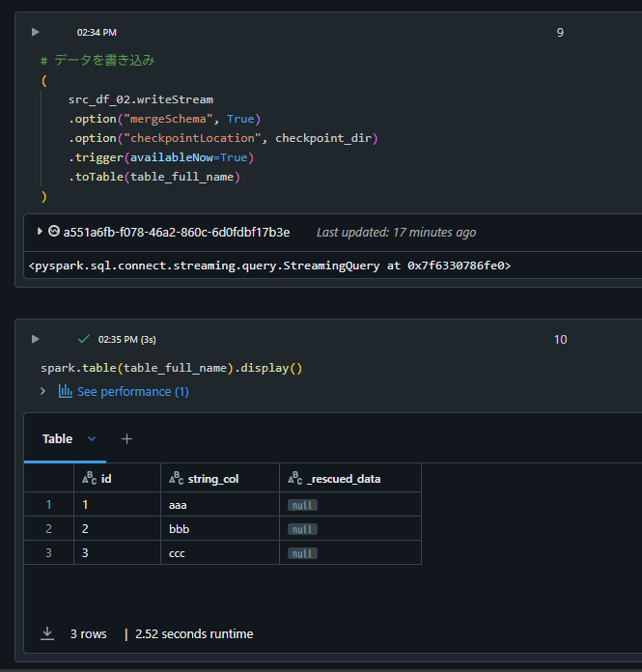Click null value in the ccc row

302,553
